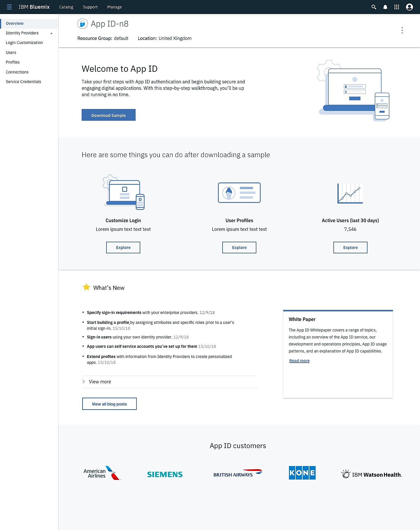Screen dimensions: 420x530
Task: Click the Welcome to App ID heading
Action: point(120,69)
